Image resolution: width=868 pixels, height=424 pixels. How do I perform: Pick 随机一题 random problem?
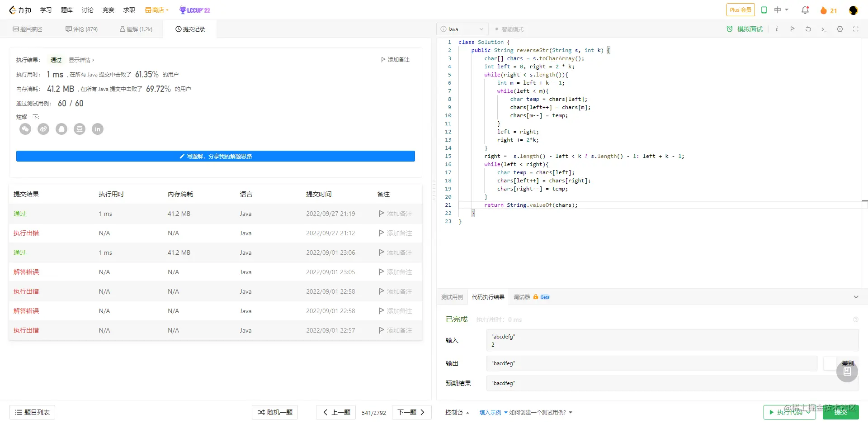pos(275,412)
